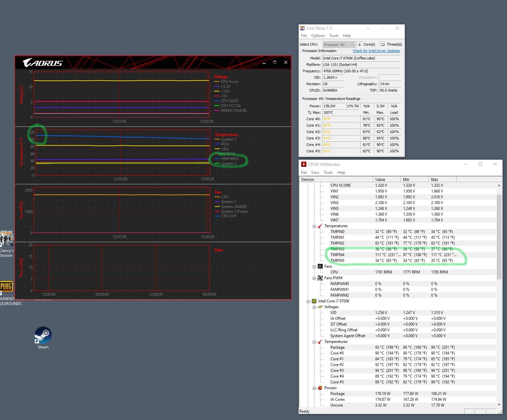Screen dimensions: 507x420
Task: Collapse the Voltages node under Intel Core
Action: [314, 307]
